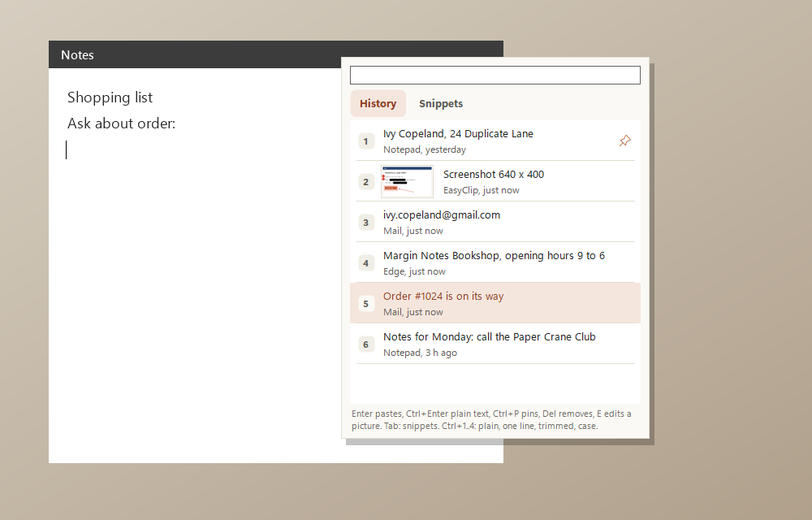This screenshot has width=812, height=520.
Task: Click "Notepad, 3 h ago" source label
Action: point(420,353)
